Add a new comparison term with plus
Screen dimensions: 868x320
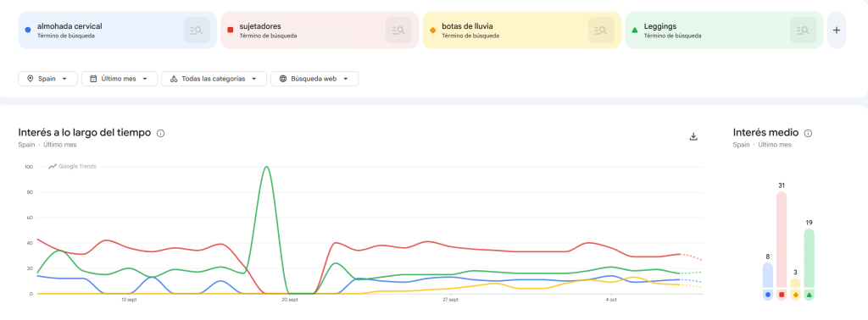837,30
